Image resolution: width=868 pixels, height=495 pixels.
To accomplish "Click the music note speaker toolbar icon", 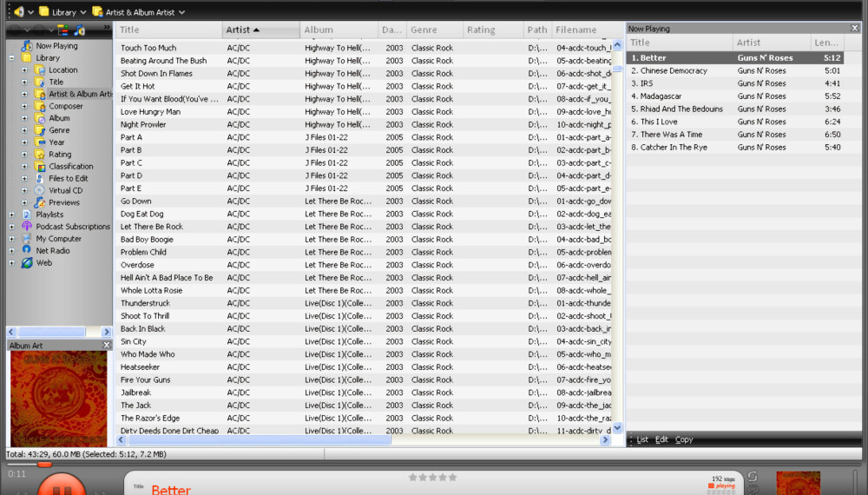I will [x=80, y=30].
